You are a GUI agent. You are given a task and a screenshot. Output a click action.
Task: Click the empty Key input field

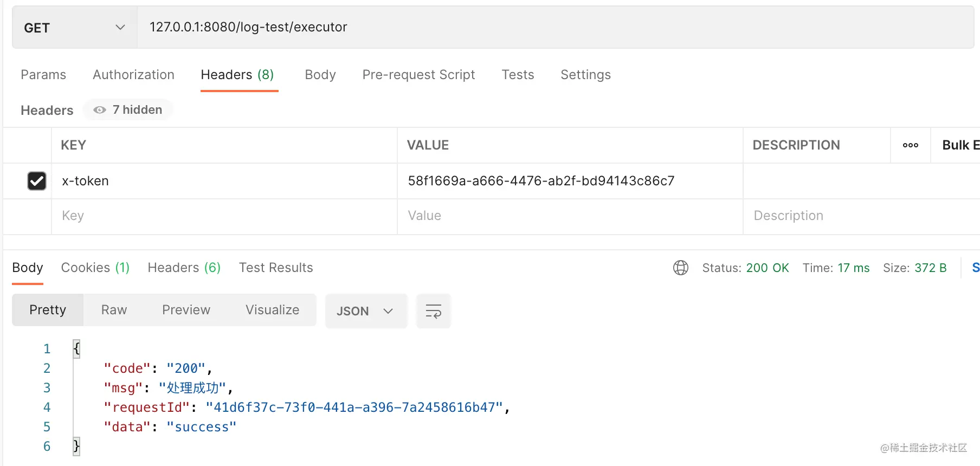tap(224, 216)
